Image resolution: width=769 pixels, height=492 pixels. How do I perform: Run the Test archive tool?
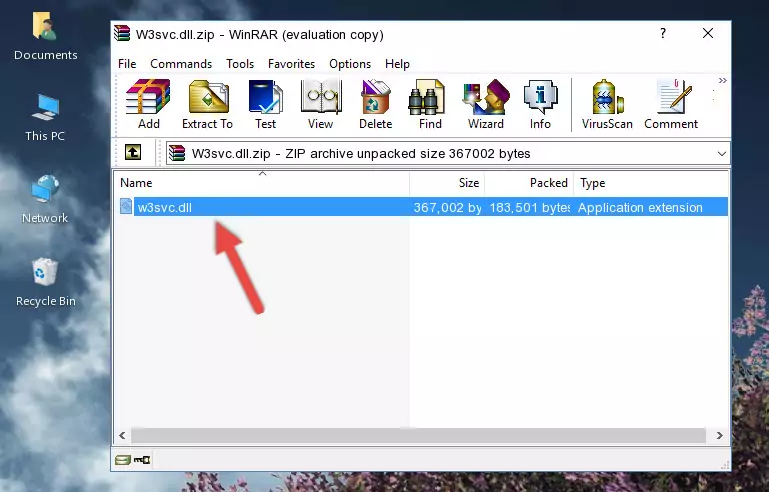(265, 104)
